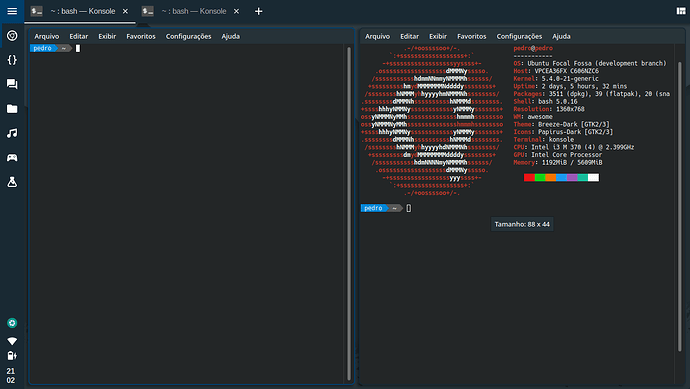Image resolution: width=690 pixels, height=389 pixels.
Task: Click the left Konsole vertical scrollbar
Action: point(349,213)
